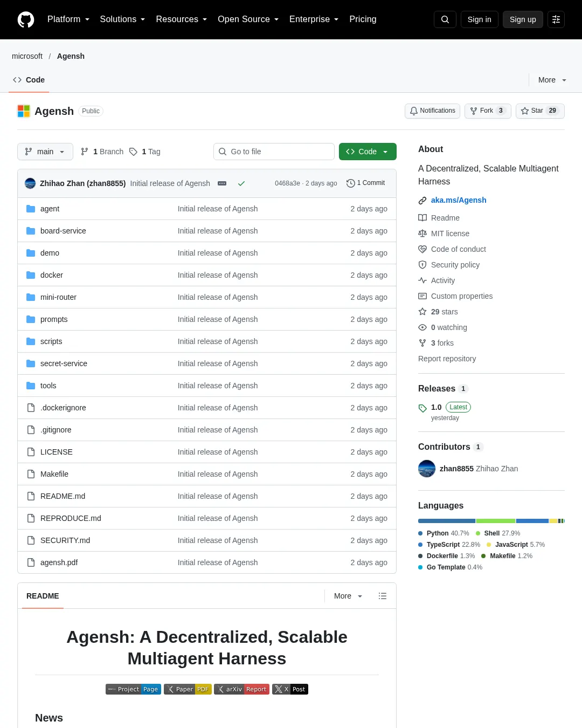Open the main branch selector dropdown
Image resolution: width=582 pixels, height=728 pixels.
[45, 152]
